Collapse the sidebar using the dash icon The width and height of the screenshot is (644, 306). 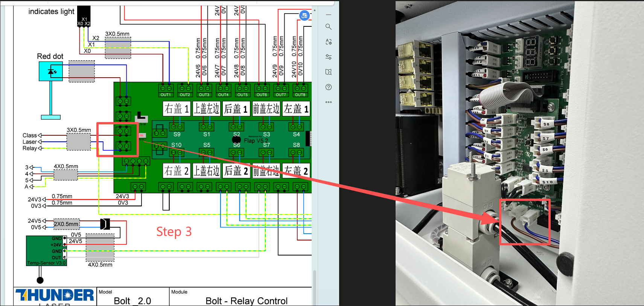[x=329, y=15]
